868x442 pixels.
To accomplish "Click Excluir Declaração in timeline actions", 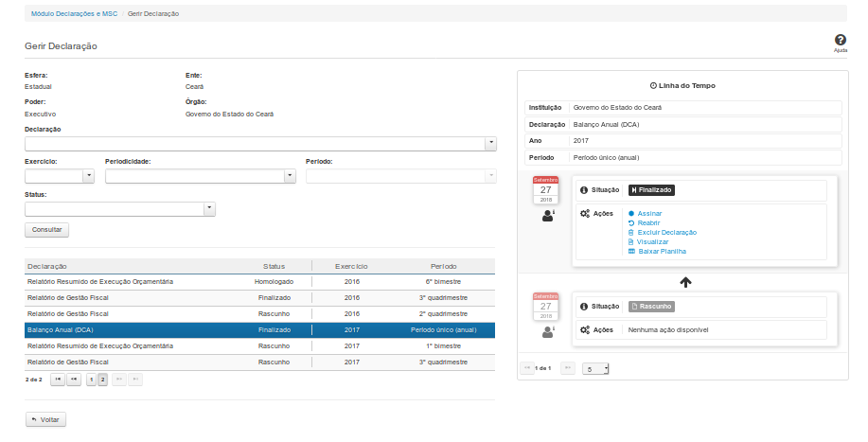I will click(666, 232).
